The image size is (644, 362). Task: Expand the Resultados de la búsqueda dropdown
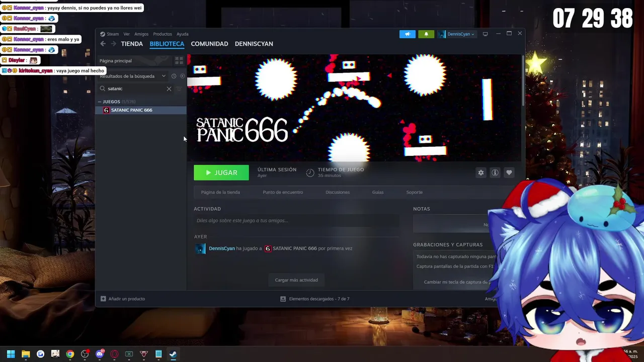[133, 76]
